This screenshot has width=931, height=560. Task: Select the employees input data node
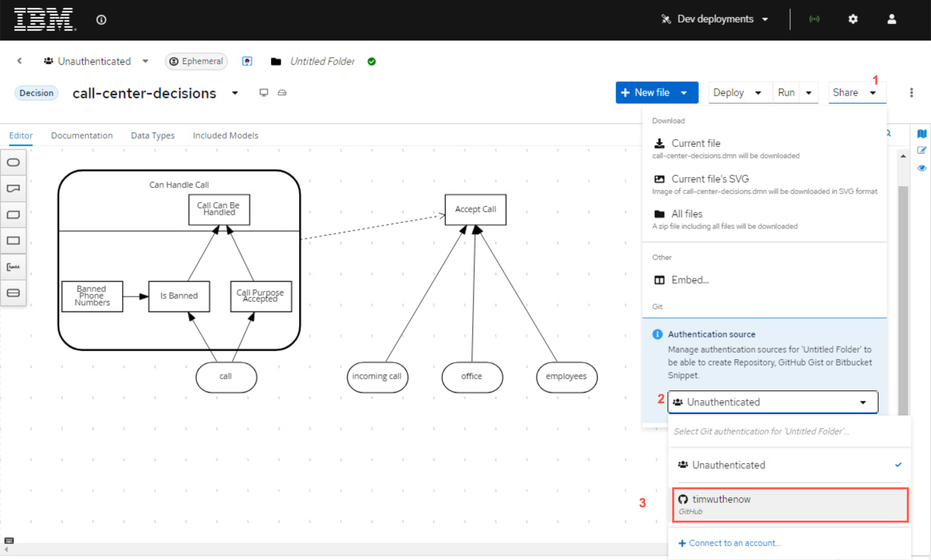click(566, 377)
